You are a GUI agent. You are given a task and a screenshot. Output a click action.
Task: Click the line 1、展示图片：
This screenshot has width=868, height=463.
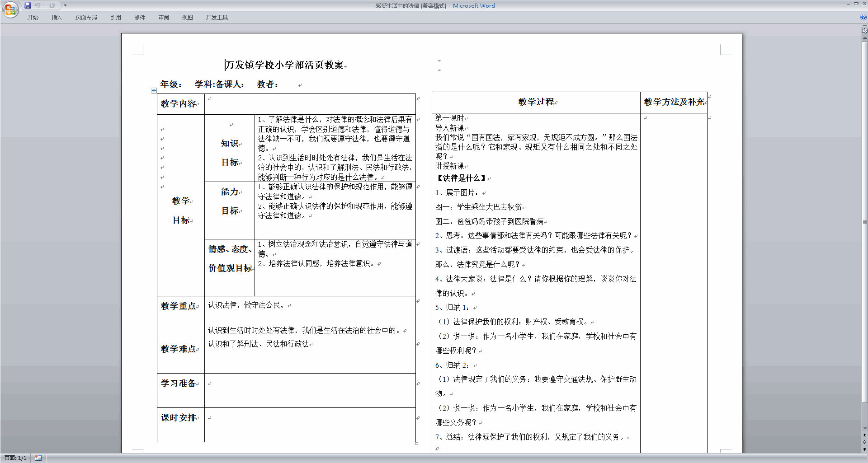click(458, 193)
